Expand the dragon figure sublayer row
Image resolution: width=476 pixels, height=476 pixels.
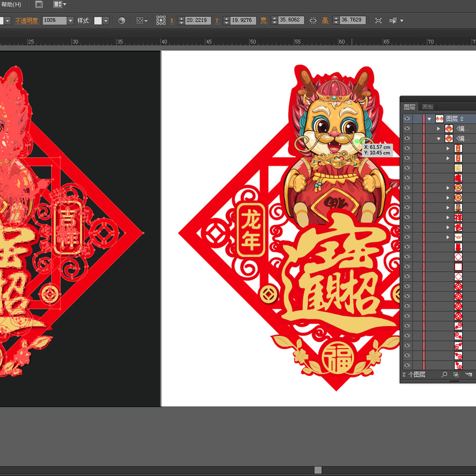click(448, 207)
